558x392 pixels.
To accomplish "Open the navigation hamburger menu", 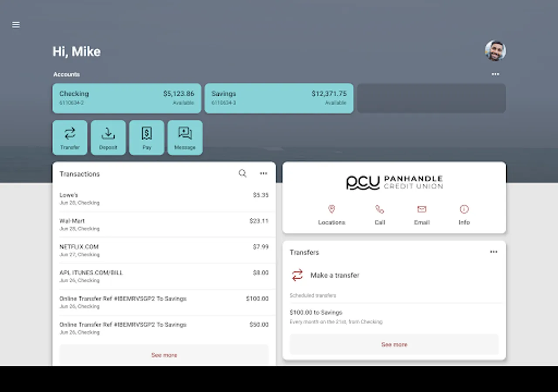I will (x=16, y=25).
